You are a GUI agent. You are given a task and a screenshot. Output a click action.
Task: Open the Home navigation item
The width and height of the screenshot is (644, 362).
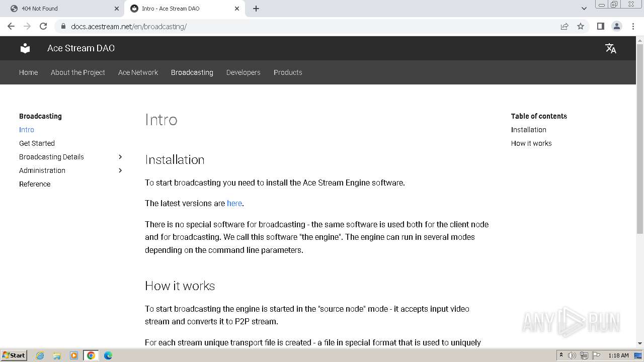click(x=28, y=72)
